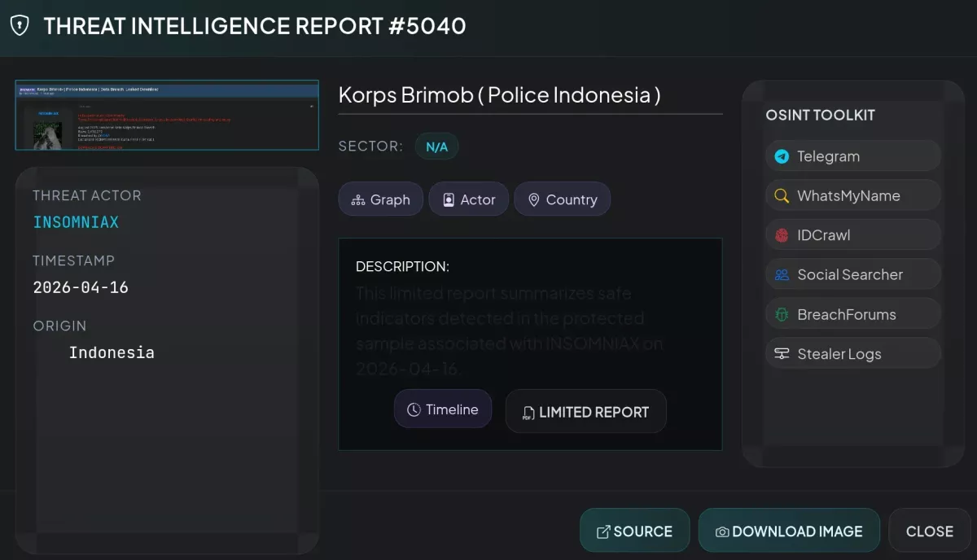Viewport: 977px width, 560px height.
Task: Click the Korps Brimob report title
Action: coord(499,94)
